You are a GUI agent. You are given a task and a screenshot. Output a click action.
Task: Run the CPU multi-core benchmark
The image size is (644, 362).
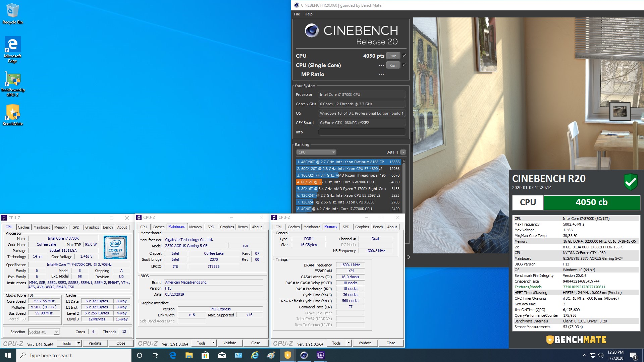click(393, 56)
